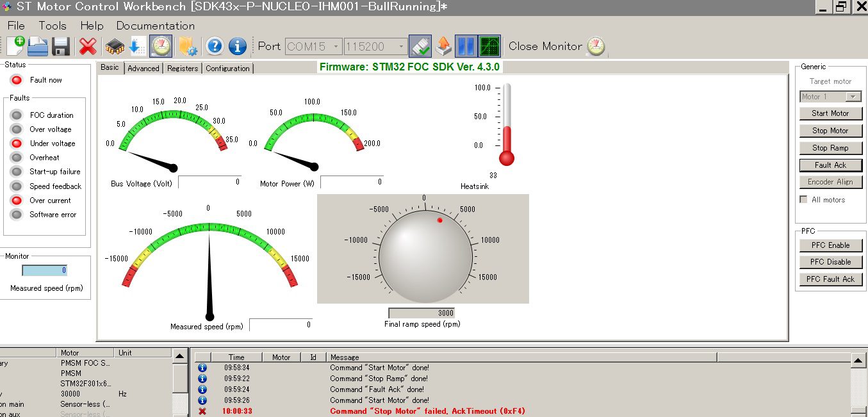868x417 pixels.
Task: Click the PFC Enable button
Action: coord(831,245)
